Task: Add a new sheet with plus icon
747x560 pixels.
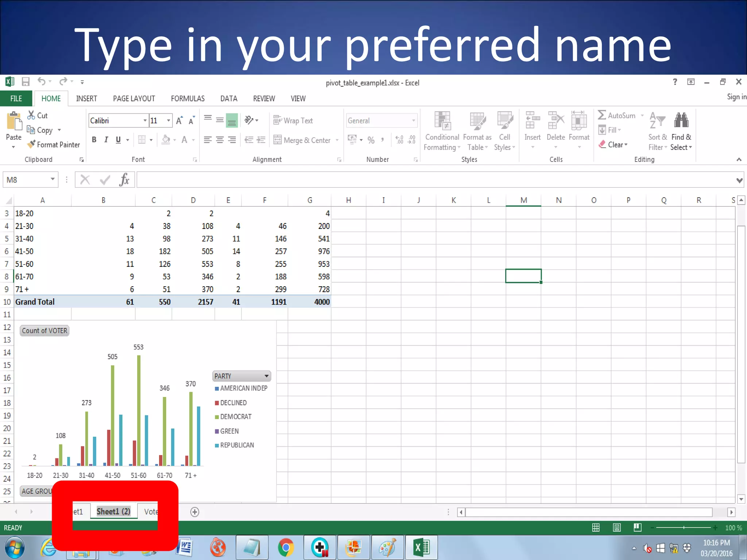Action: pyautogui.click(x=195, y=512)
